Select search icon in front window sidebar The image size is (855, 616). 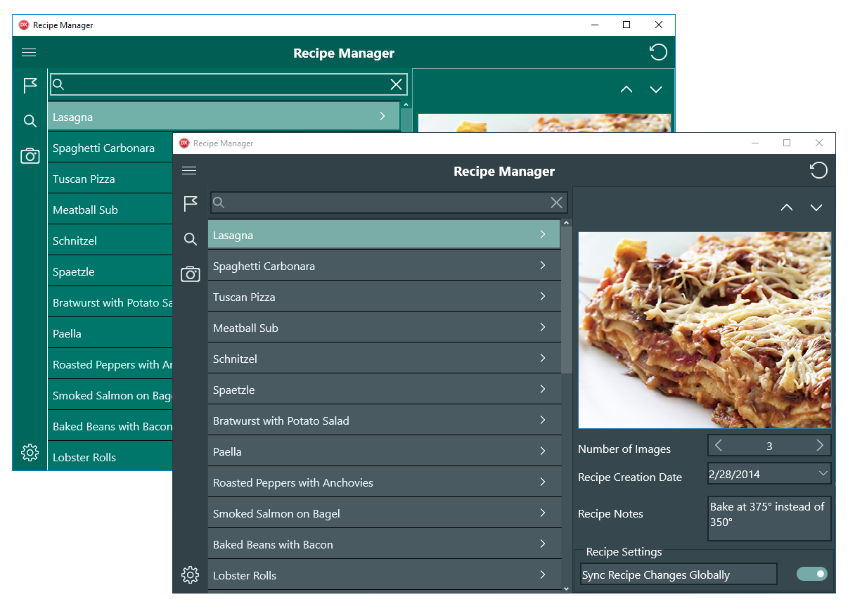pos(191,239)
